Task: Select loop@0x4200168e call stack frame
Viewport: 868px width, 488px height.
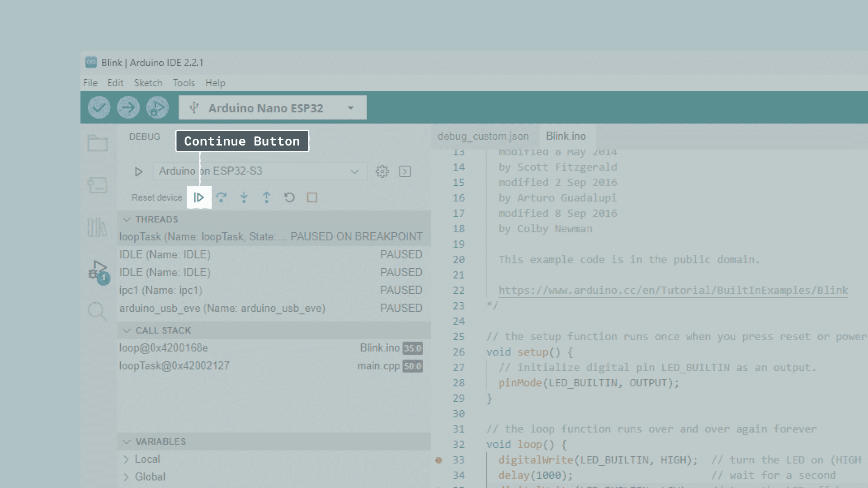Action: coord(164,348)
